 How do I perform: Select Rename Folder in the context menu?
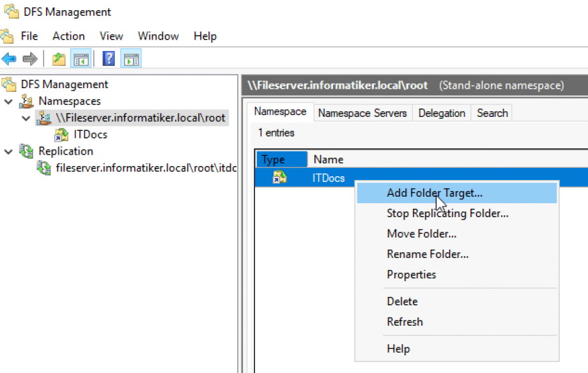tap(427, 254)
